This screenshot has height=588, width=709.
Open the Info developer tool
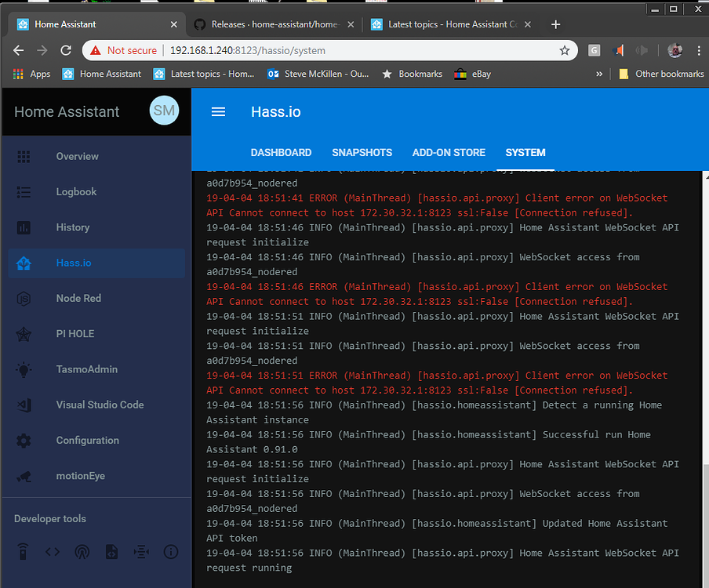[x=171, y=552]
